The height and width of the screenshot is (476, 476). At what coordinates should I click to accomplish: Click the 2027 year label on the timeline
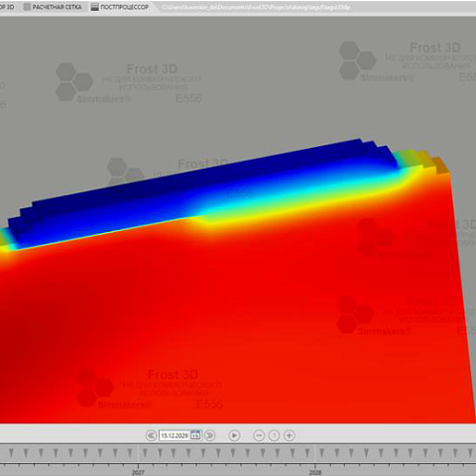click(x=138, y=472)
